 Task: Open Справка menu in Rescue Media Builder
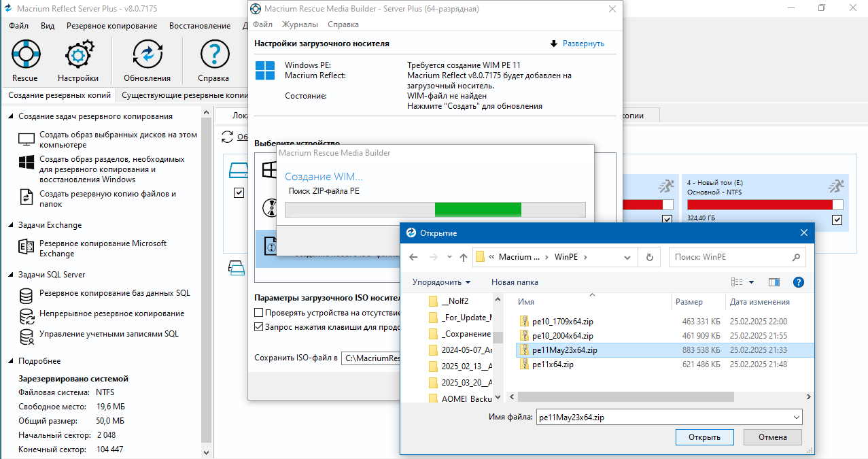coord(343,24)
